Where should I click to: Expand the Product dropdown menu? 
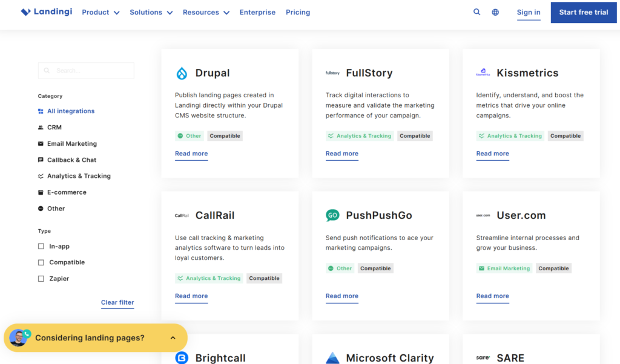click(x=101, y=12)
